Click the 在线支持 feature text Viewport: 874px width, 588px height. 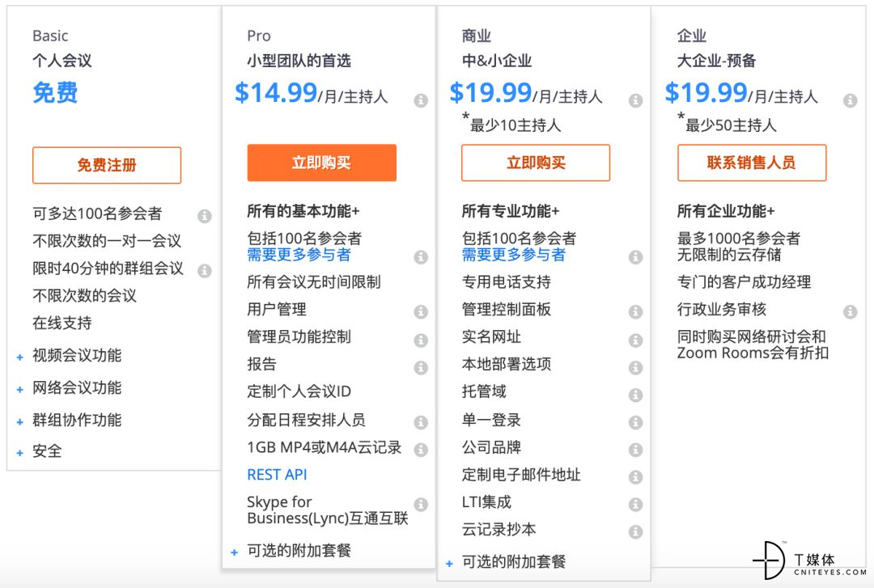pos(62,323)
